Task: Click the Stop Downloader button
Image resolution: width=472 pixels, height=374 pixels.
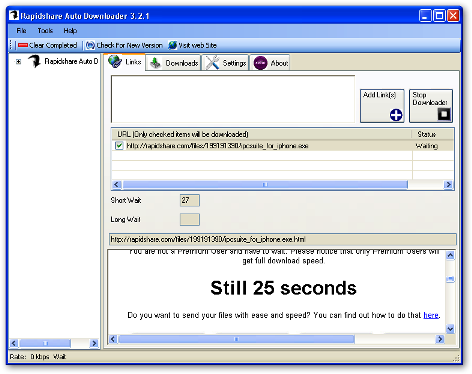Action: (x=431, y=106)
